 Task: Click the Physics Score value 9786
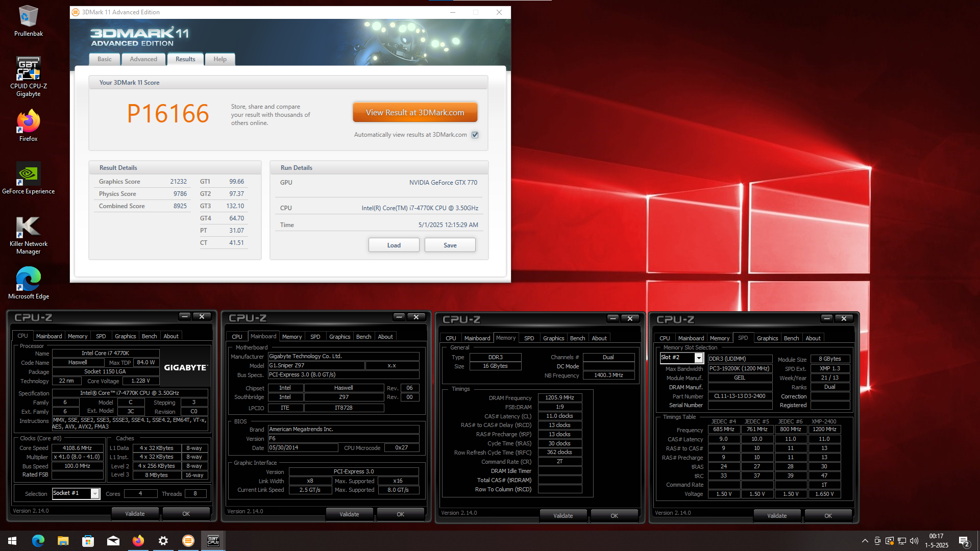[180, 194]
